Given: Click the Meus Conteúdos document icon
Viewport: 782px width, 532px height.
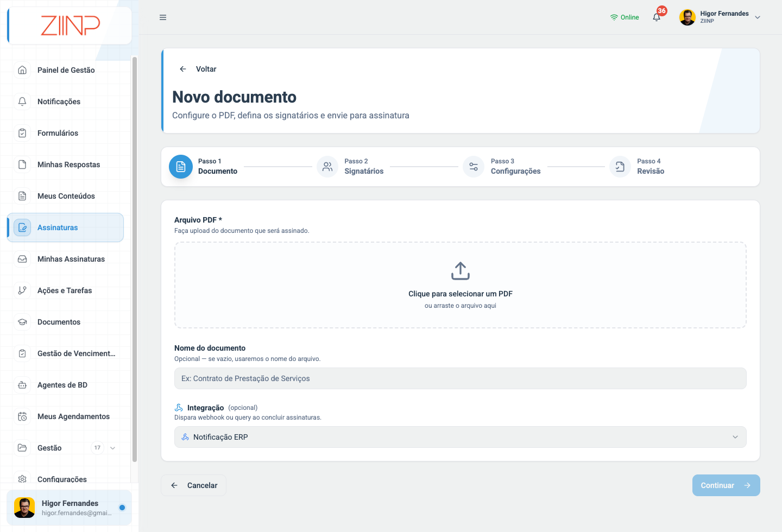Looking at the screenshot, I should point(22,196).
